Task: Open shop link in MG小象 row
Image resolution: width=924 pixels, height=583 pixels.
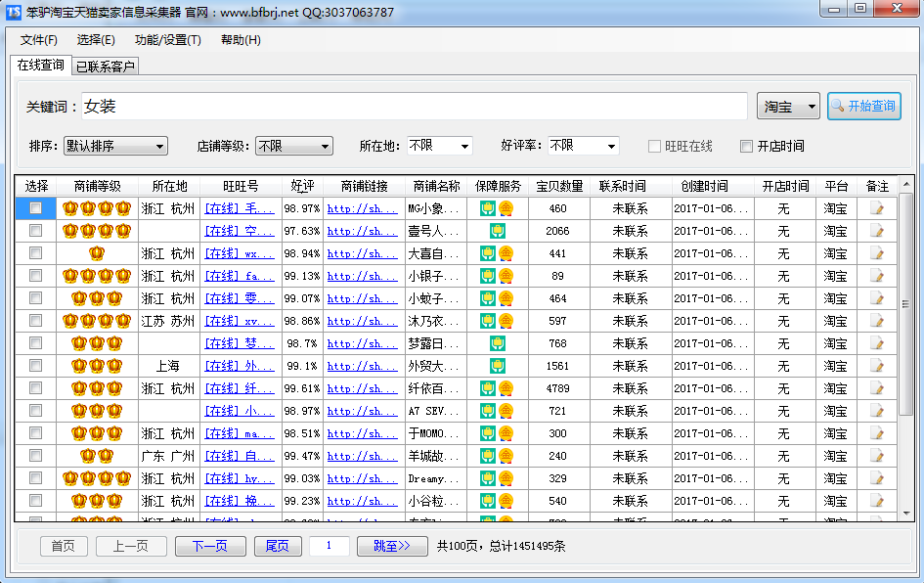Action: pyautogui.click(x=362, y=208)
